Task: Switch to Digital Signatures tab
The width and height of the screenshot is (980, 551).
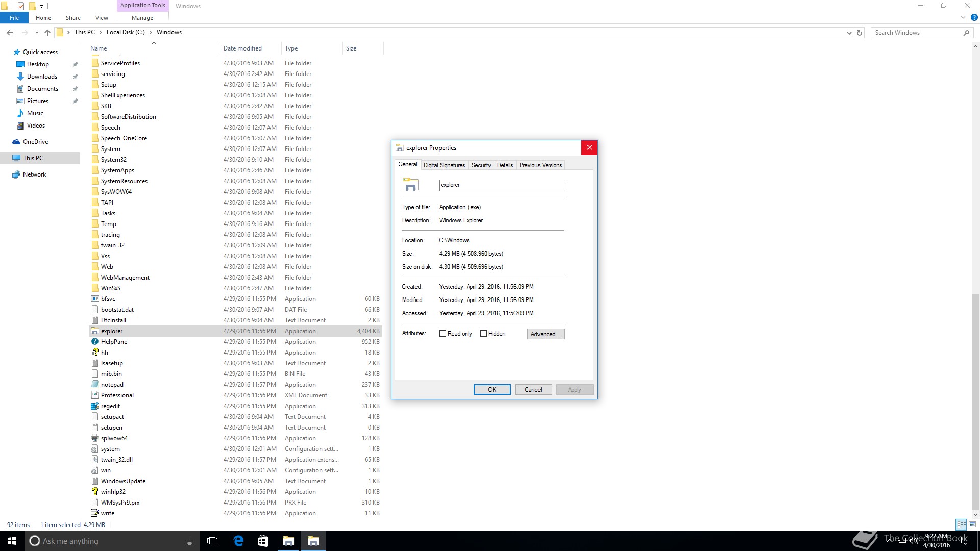Action: [x=444, y=165]
